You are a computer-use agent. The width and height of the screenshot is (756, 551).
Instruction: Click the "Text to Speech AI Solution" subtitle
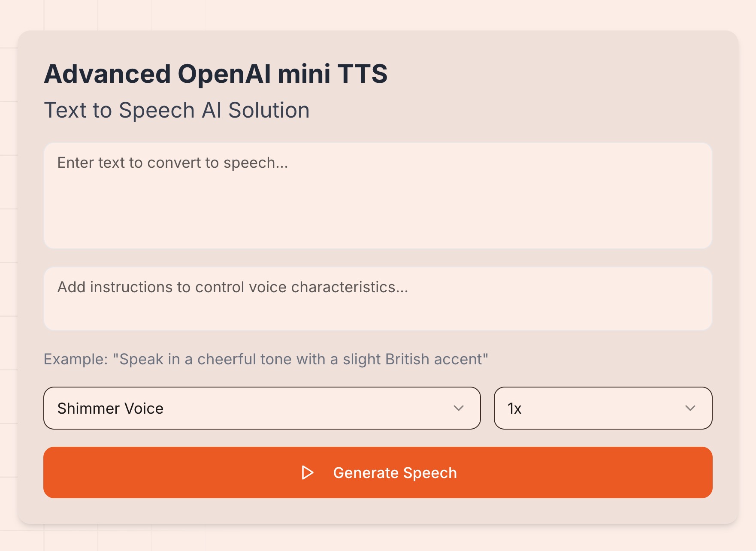tap(177, 110)
